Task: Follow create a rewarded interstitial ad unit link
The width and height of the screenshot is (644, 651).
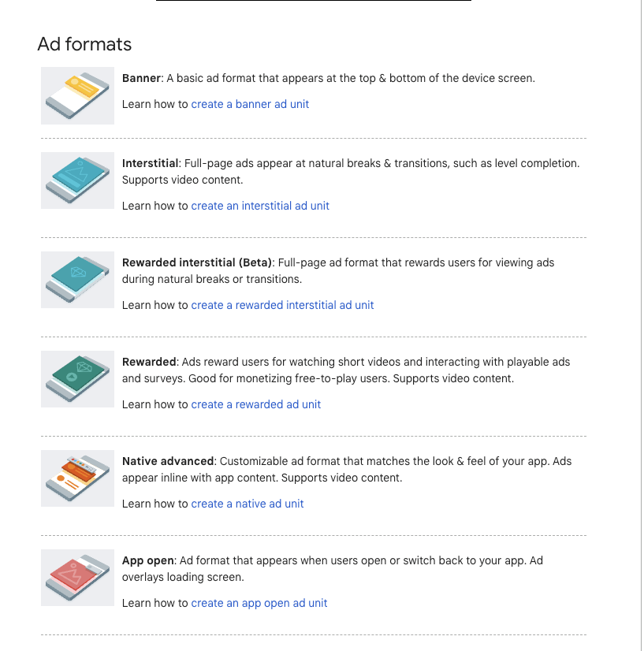Action: [282, 305]
